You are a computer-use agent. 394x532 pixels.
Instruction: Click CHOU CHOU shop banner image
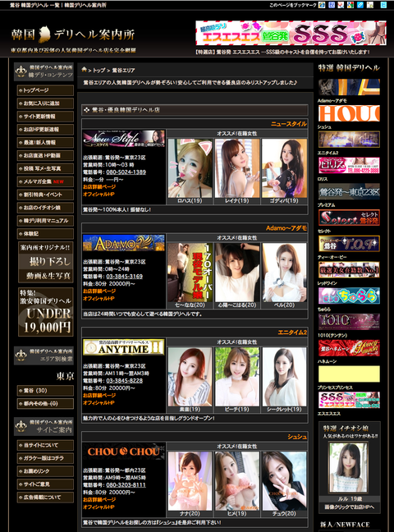pos(123,452)
